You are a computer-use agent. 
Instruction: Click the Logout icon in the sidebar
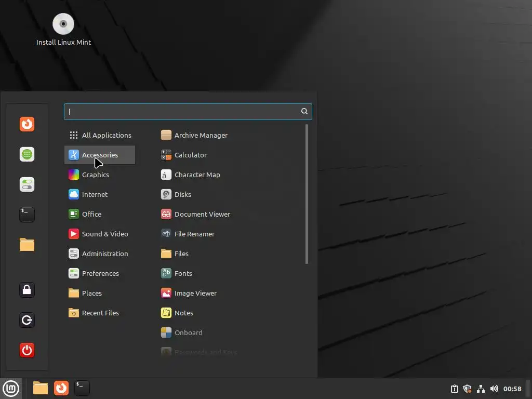(x=27, y=320)
